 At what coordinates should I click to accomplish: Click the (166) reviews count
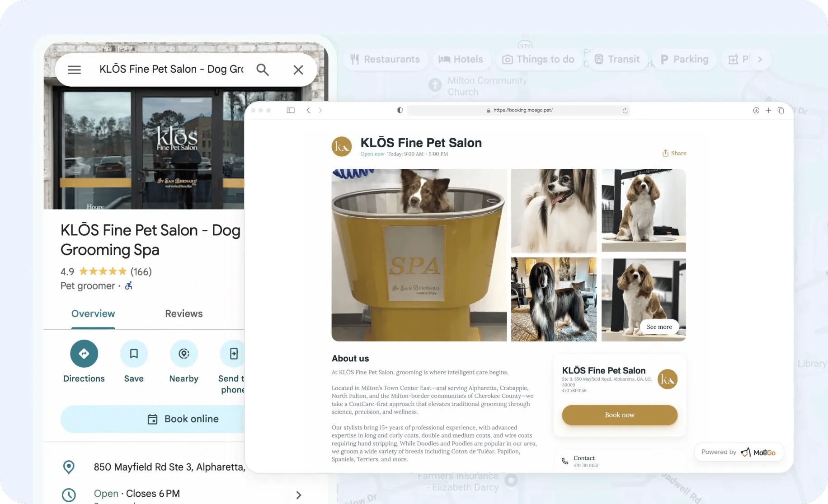coord(141,271)
